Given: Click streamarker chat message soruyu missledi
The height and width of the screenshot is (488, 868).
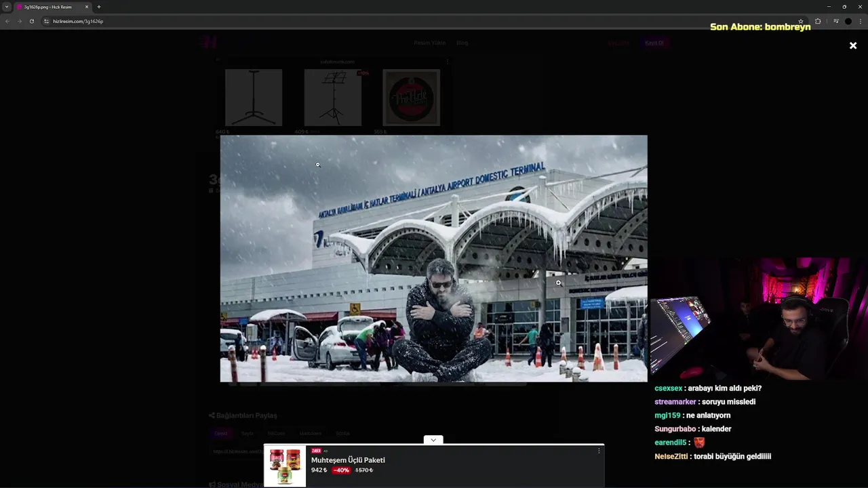Looking at the screenshot, I should [x=705, y=402].
